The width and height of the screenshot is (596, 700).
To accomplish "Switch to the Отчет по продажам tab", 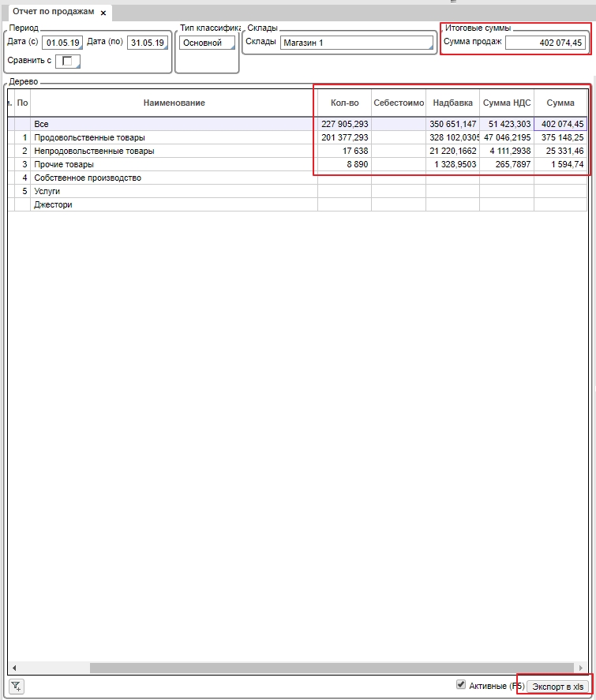I will (54, 13).
